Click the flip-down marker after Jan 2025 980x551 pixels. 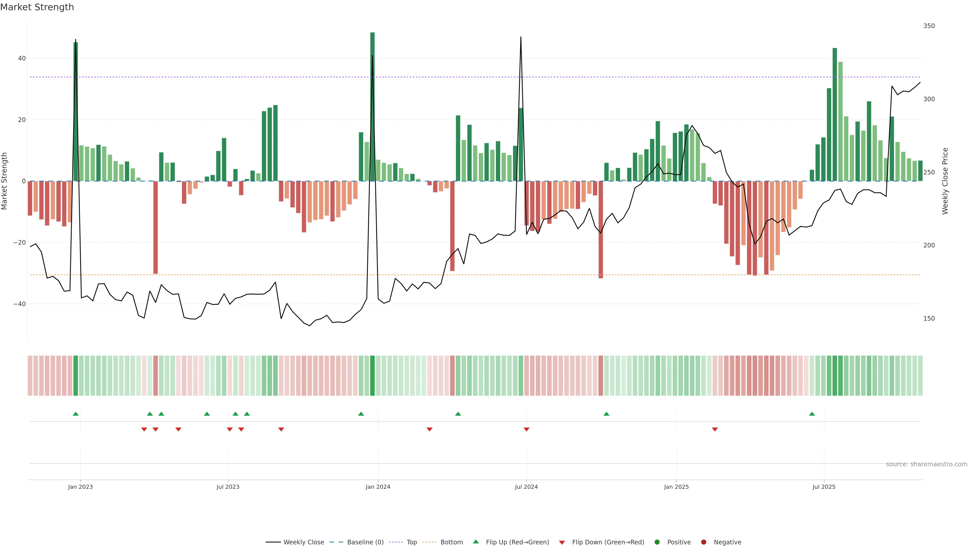click(x=715, y=429)
